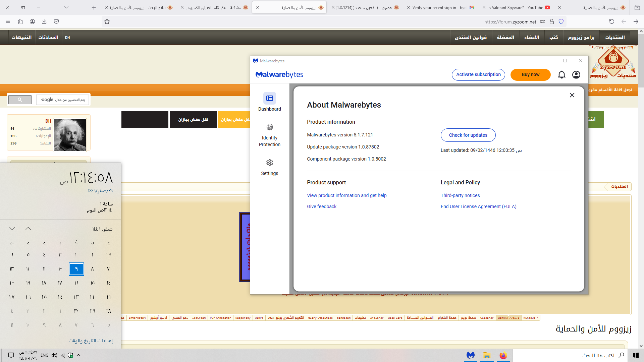Click the Buy now button
644x362 pixels.
[x=530, y=74]
